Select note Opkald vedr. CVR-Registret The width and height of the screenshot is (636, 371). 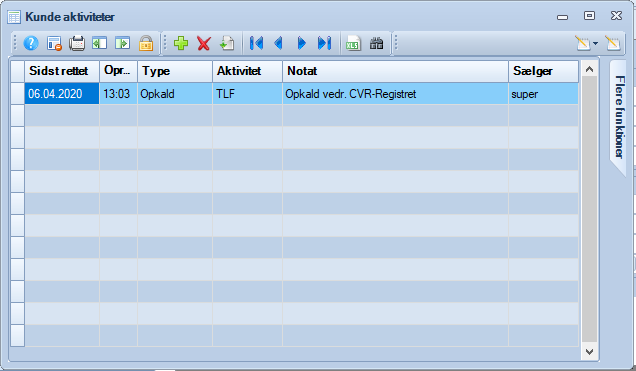395,94
